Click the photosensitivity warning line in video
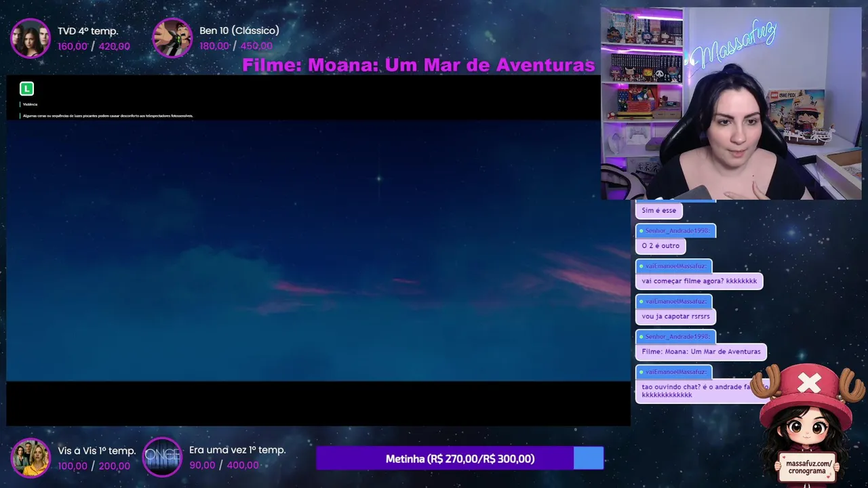This screenshot has width=868, height=488. pyautogui.click(x=108, y=116)
